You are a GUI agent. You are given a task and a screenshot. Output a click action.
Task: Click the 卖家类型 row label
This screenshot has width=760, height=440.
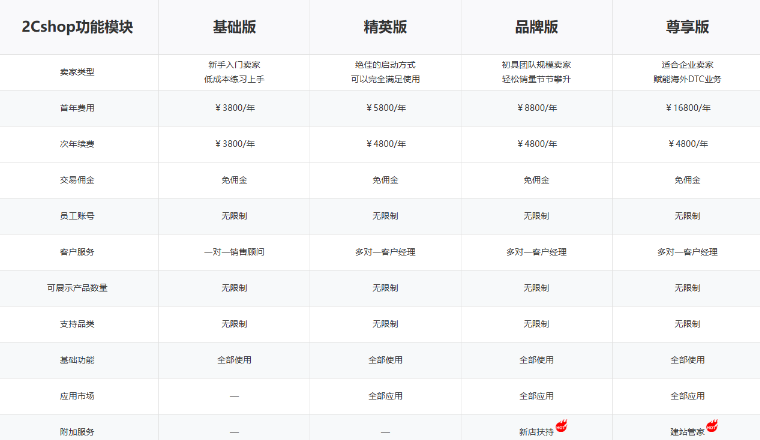click(77, 72)
